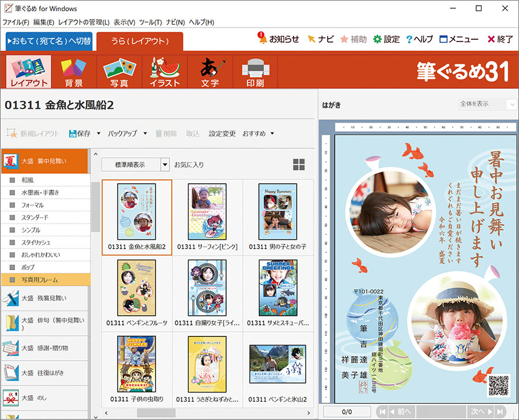
Task: Click the 設定変更 button
Action: tap(221, 134)
